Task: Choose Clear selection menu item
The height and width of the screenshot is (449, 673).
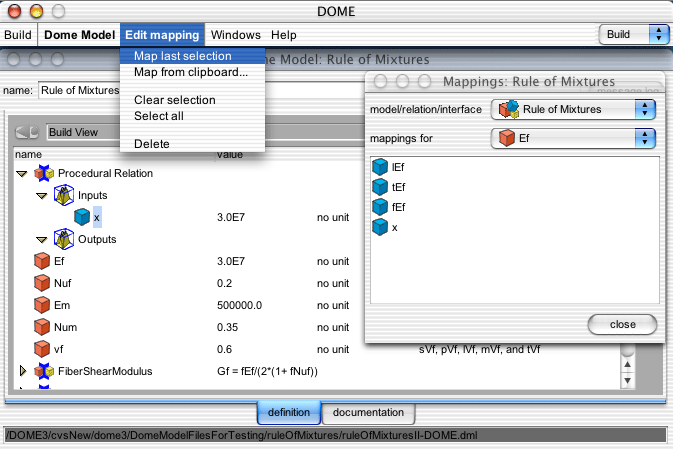Action: (192, 100)
